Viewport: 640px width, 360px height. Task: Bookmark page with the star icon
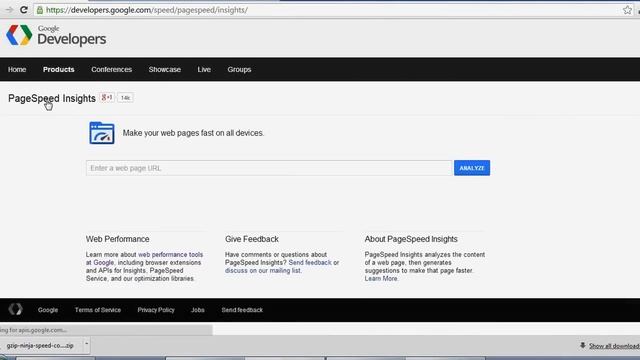627,10
